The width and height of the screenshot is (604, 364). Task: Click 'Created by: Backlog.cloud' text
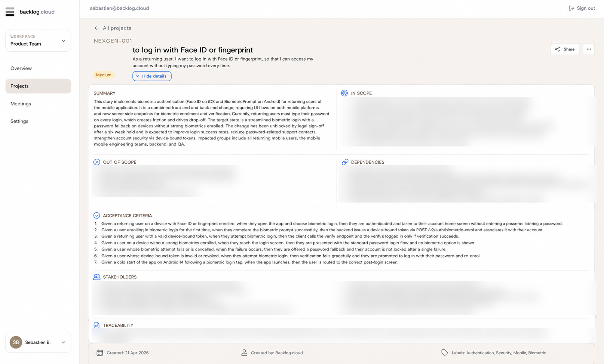pyautogui.click(x=277, y=353)
